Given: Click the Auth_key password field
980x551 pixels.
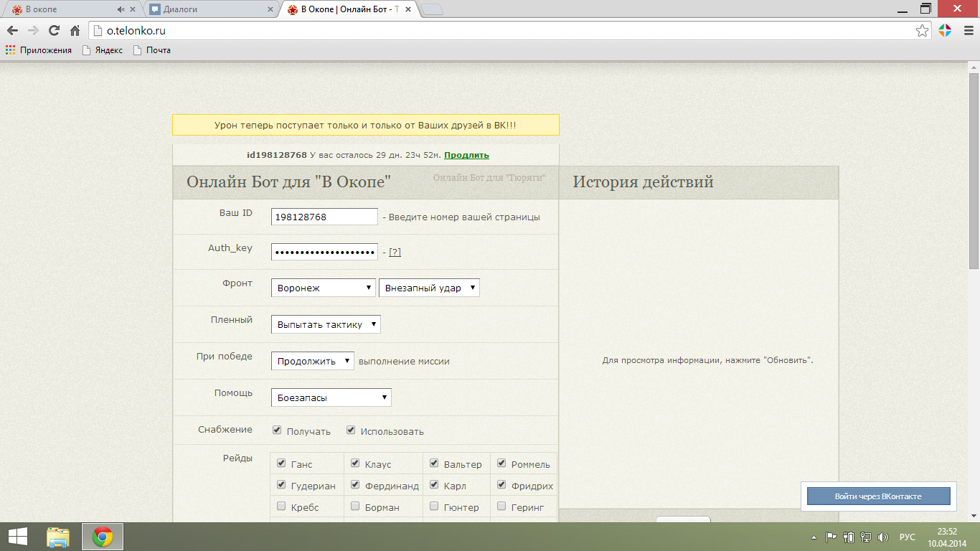Looking at the screenshot, I should (324, 252).
